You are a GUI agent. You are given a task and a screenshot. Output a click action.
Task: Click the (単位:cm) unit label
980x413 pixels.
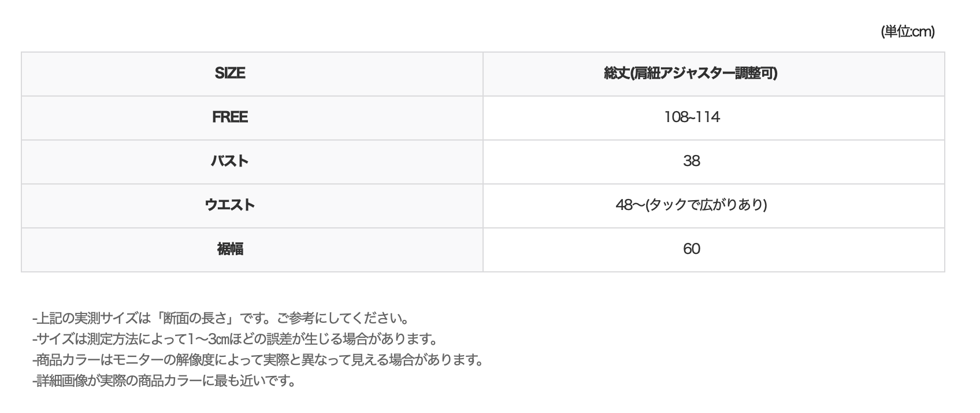907,32
